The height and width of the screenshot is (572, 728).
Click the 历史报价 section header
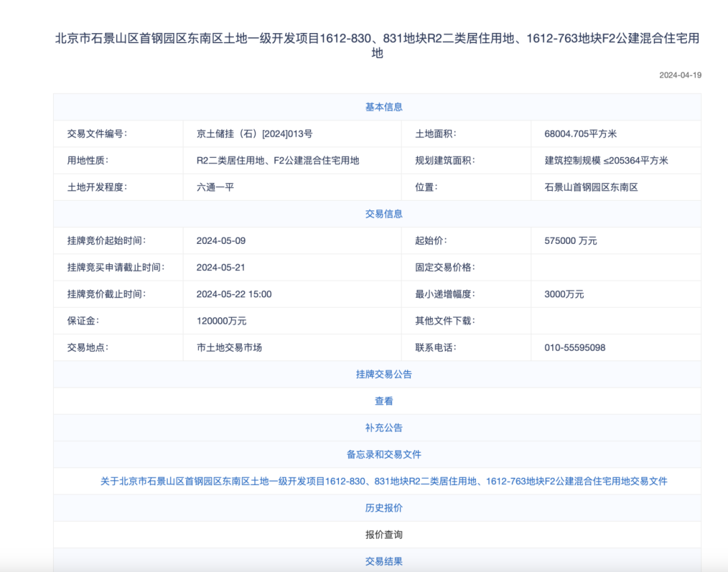pyautogui.click(x=384, y=508)
